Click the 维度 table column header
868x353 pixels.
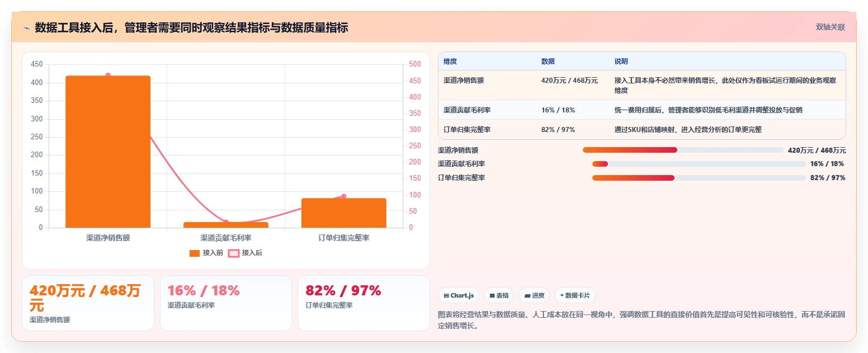[450, 61]
